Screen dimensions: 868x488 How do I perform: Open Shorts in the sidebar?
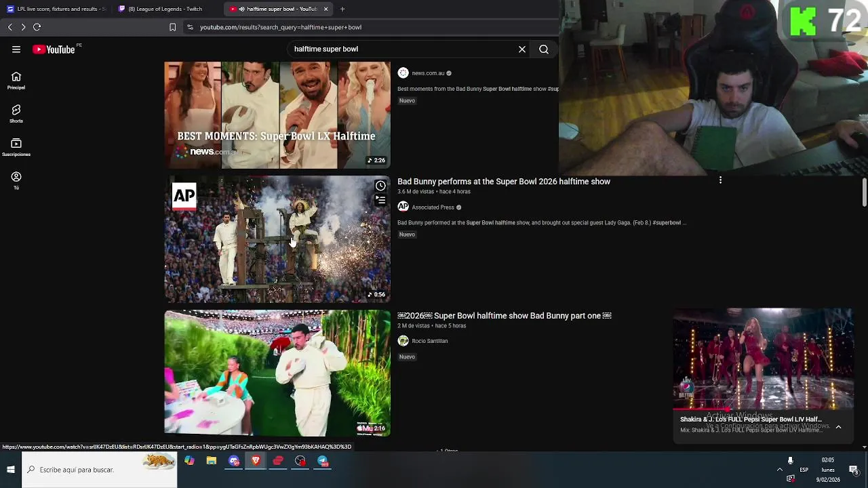16,114
